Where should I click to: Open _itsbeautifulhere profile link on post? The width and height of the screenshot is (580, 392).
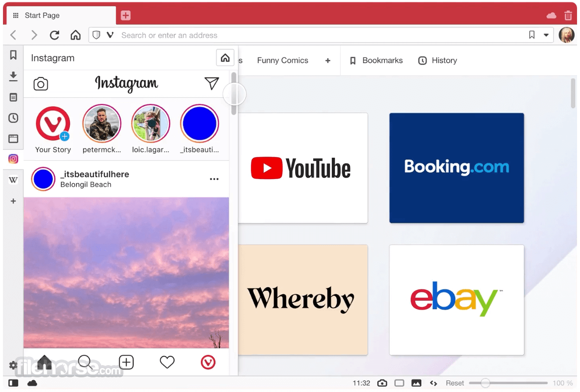point(95,174)
